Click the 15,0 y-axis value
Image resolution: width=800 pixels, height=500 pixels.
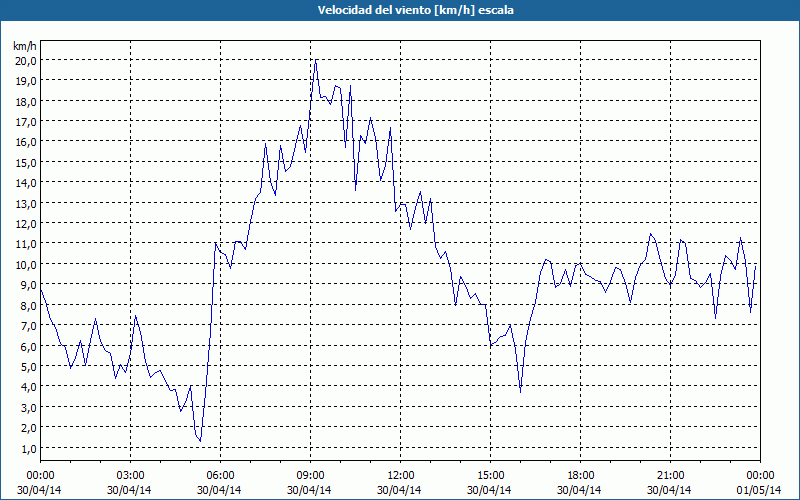[x=26, y=163]
